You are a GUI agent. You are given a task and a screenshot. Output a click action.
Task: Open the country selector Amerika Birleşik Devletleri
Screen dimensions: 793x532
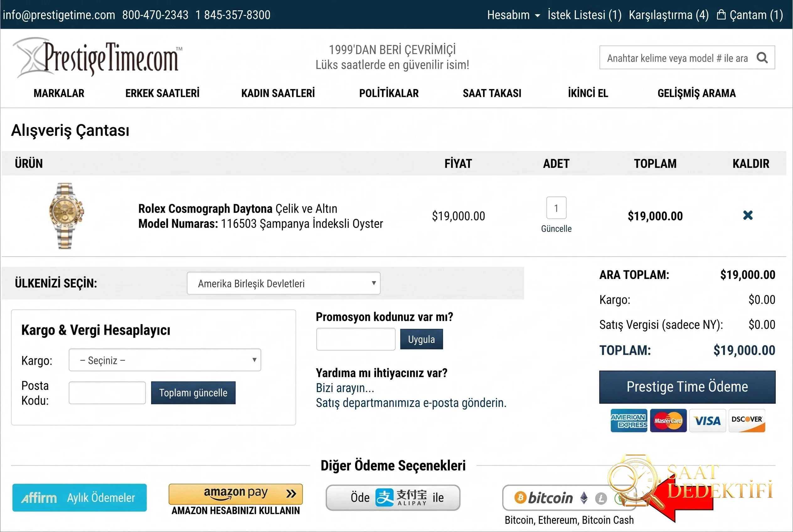(284, 283)
